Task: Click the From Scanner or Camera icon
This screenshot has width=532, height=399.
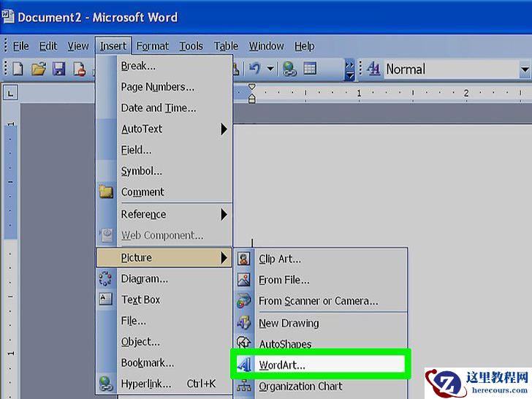Action: click(243, 301)
